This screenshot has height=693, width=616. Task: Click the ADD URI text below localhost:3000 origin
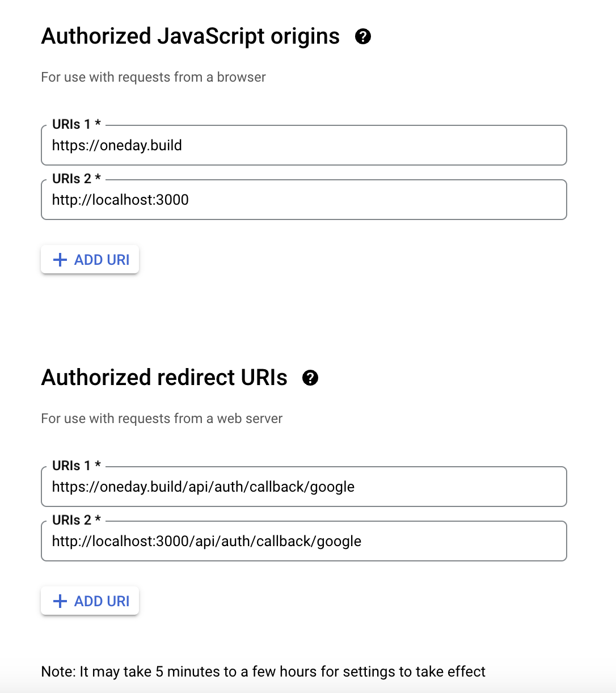tap(102, 260)
